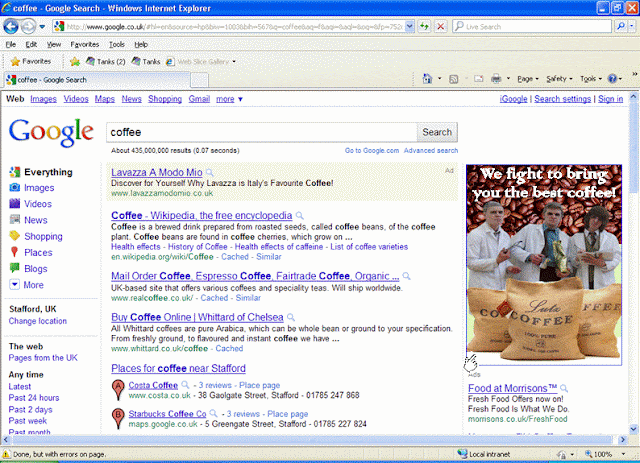
Task: Select Videos filter in sidebar
Action: point(30,204)
